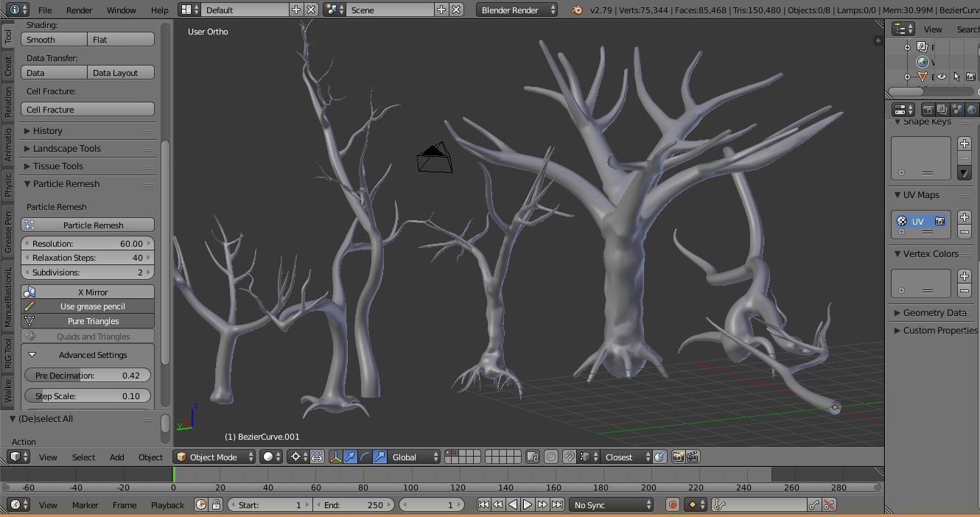
Task: Toggle lock camera and layers icon
Action: pos(533,457)
